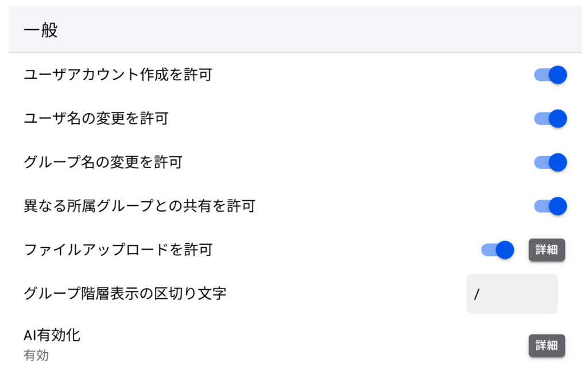The width and height of the screenshot is (588, 389).
Task: Switch off ファイルアップロードを許可 toggle
Action: tap(497, 250)
